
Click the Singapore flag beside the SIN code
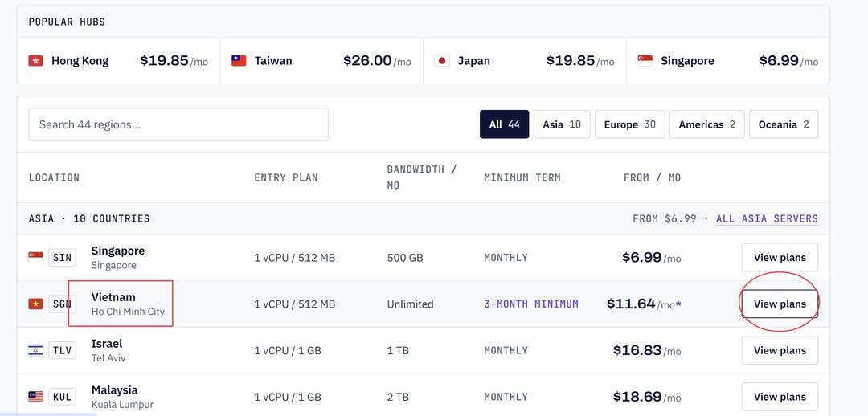point(35,257)
